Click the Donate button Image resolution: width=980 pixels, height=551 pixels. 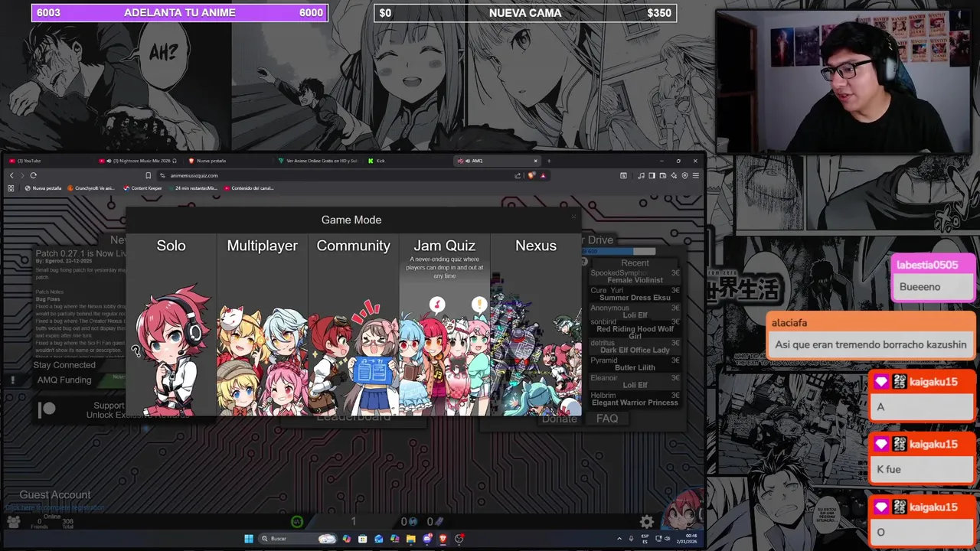tap(560, 419)
